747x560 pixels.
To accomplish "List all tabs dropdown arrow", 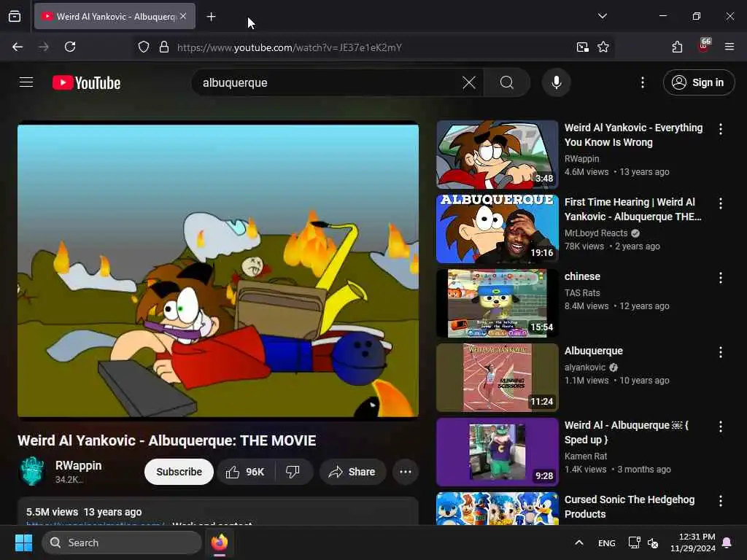I will click(602, 16).
